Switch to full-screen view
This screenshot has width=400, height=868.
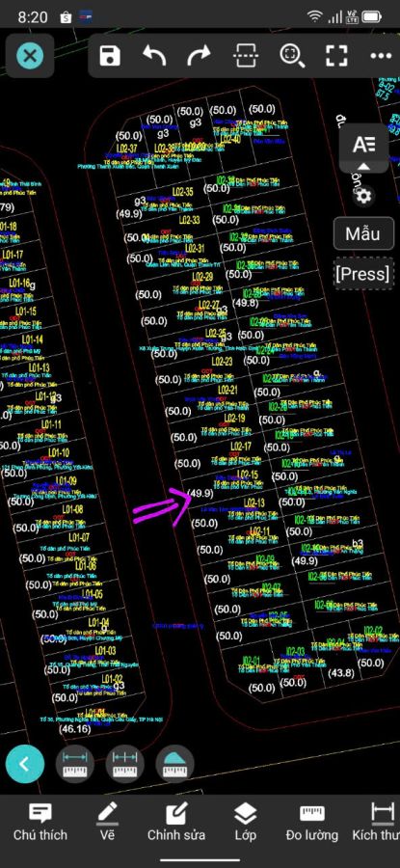point(336,56)
